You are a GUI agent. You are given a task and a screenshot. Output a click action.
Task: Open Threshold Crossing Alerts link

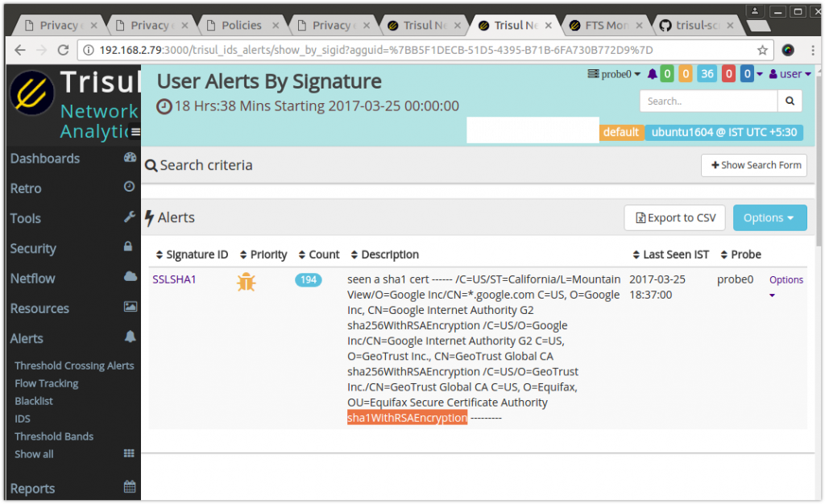coord(74,366)
